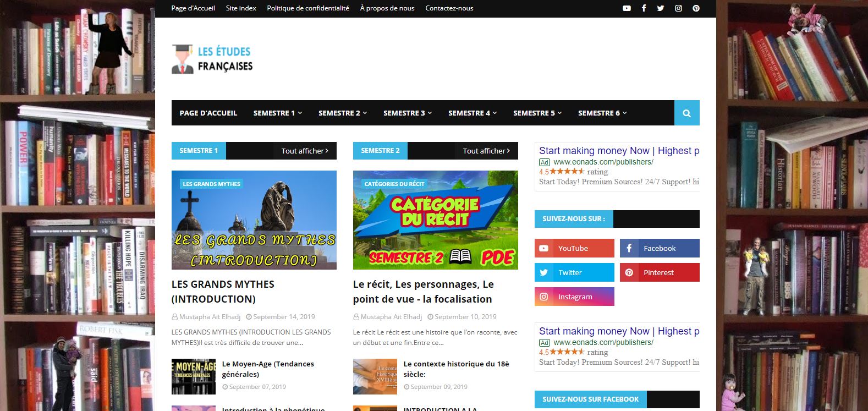Click the September 14, 2019 date
Screen dimensions: 868x411
(284, 317)
